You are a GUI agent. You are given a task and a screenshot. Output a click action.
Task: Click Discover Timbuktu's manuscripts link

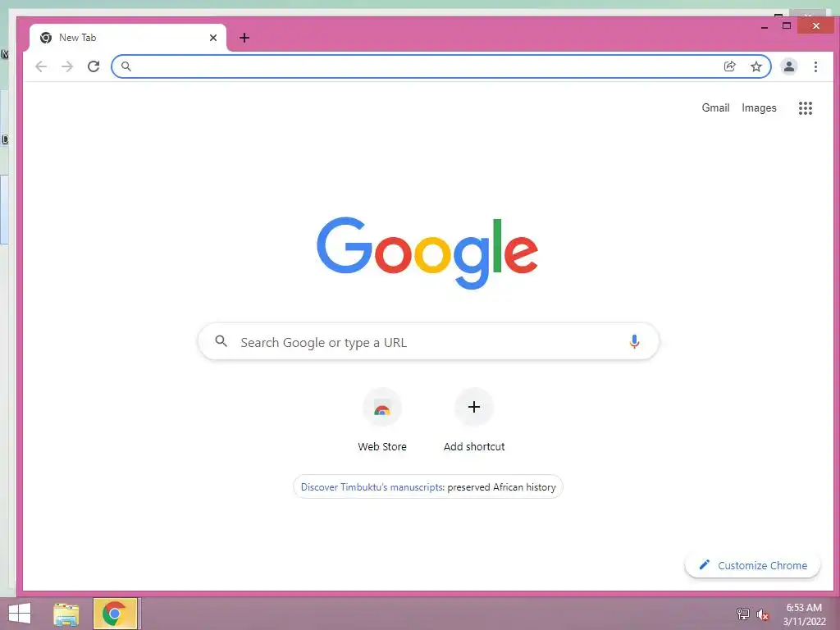point(372,487)
